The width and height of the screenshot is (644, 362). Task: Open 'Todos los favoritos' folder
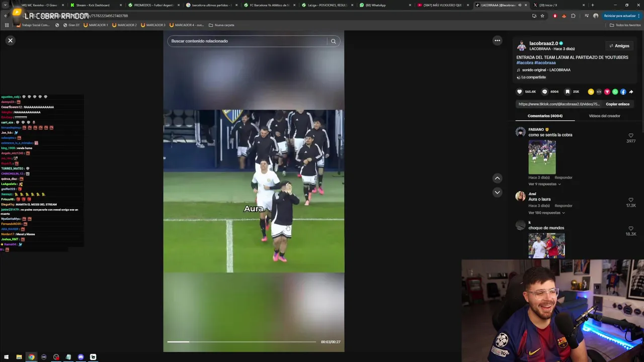pyautogui.click(x=625, y=25)
